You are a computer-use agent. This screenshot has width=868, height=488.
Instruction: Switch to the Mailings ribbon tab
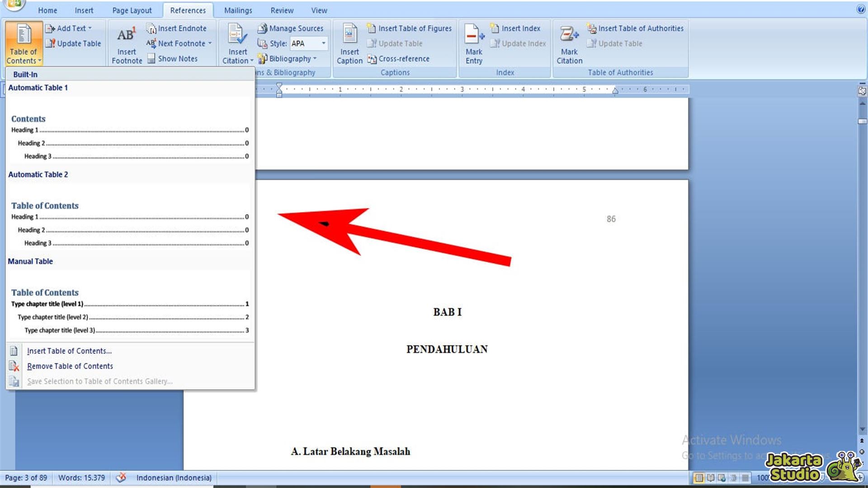tap(238, 10)
